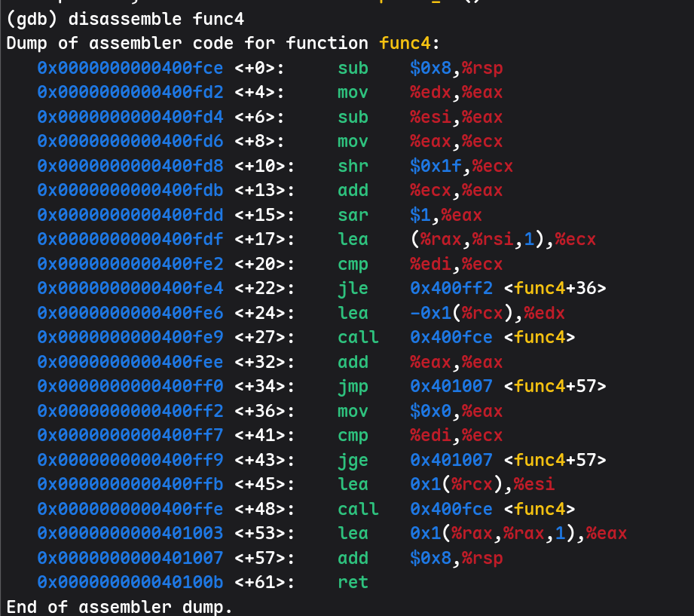Select the header line 'Dump of assembler code for function'
This screenshot has width=694, height=616.
tap(187, 44)
